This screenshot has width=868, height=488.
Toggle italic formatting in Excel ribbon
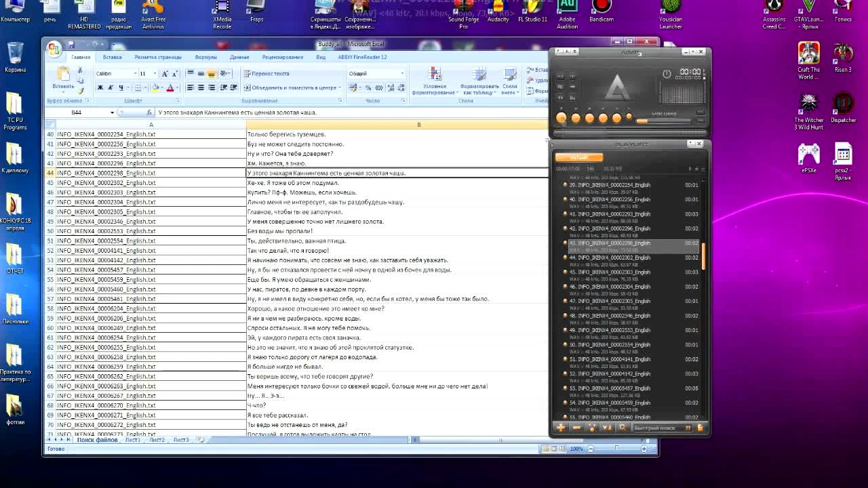pyautogui.click(x=111, y=87)
